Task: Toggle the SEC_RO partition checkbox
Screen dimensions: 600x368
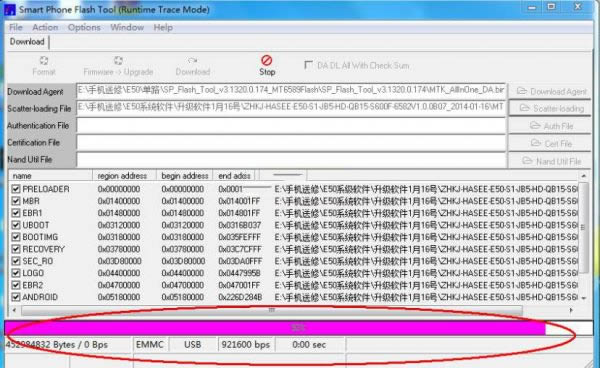Action: [x=16, y=261]
